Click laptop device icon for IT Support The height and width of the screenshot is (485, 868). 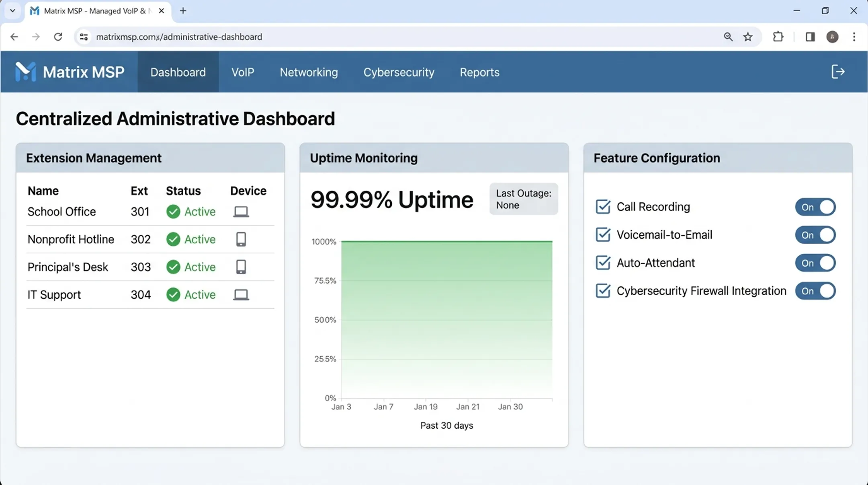tap(241, 295)
